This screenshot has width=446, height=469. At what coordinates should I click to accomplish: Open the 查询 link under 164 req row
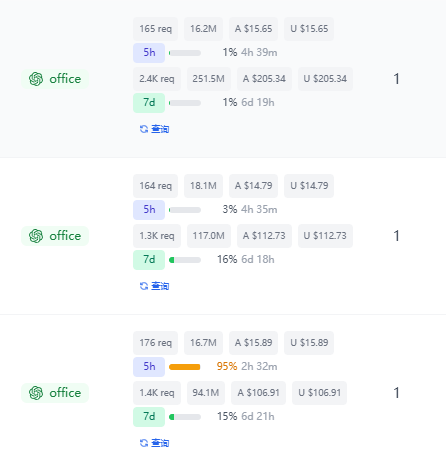(x=160, y=286)
